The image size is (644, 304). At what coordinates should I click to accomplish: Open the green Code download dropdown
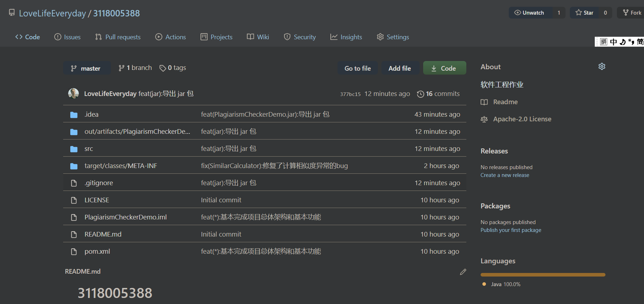click(x=445, y=68)
